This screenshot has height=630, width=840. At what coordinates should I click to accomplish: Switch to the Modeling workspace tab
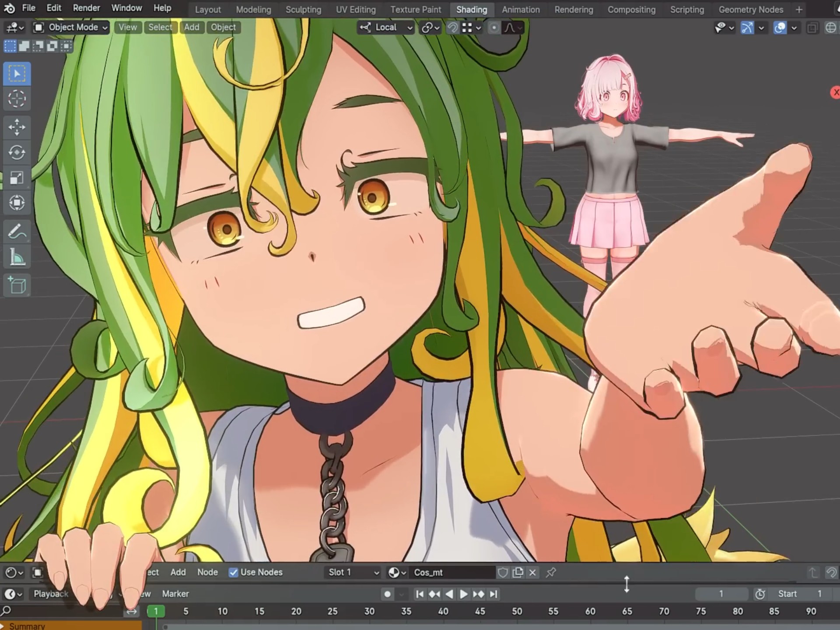[253, 10]
